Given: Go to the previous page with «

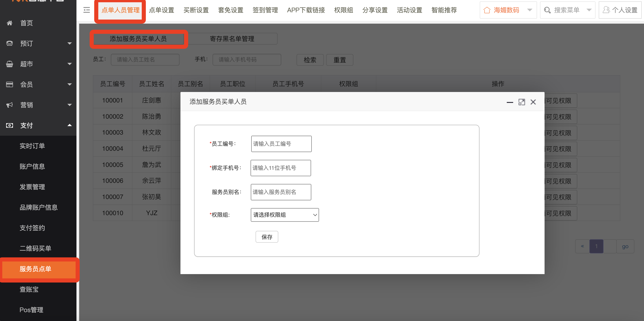Looking at the screenshot, I should point(582,247).
